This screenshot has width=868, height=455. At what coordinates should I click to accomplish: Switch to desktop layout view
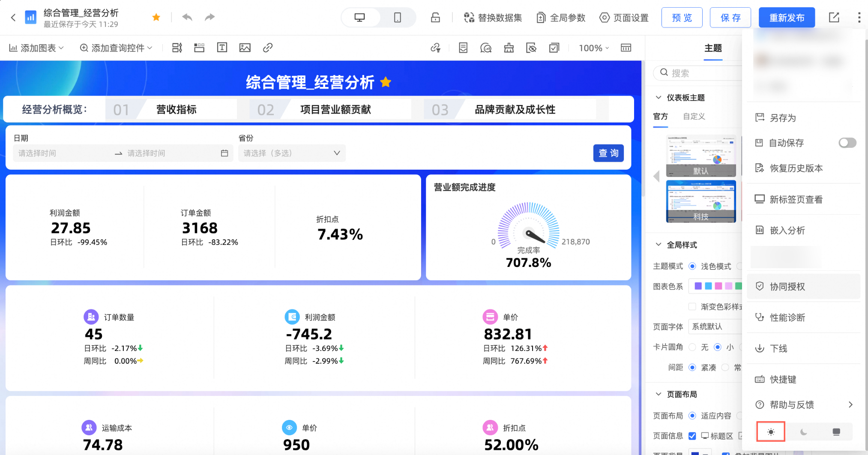pyautogui.click(x=360, y=18)
